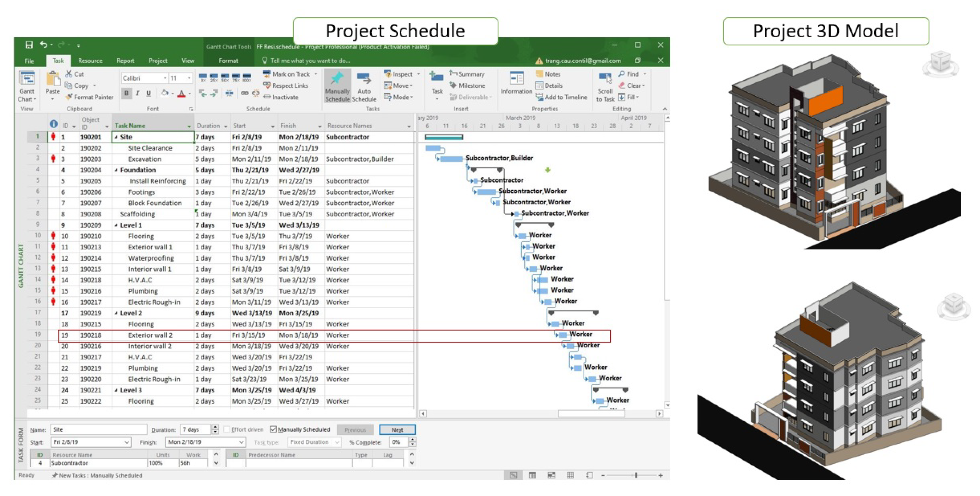The image size is (980, 496).
Task: Switch to the Resource ribbon tab
Action: pyautogui.click(x=90, y=61)
